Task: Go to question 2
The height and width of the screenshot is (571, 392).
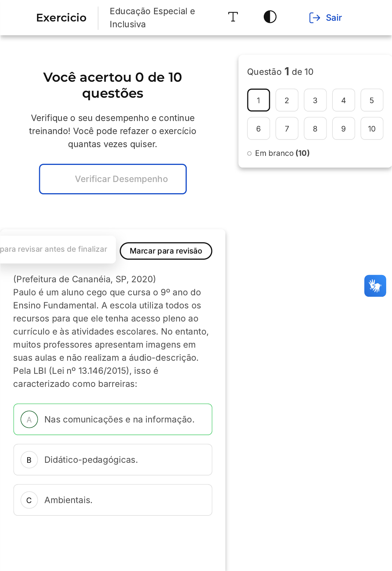Action: tap(287, 100)
